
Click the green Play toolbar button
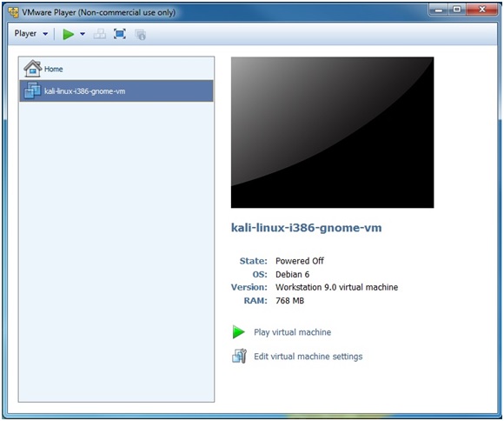68,34
